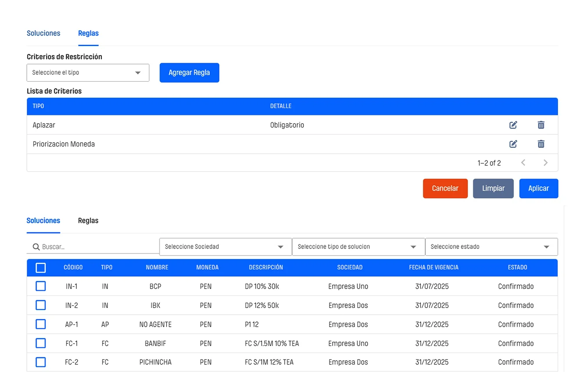
Task: Open the Seleccione el tipo dropdown
Action: click(88, 73)
